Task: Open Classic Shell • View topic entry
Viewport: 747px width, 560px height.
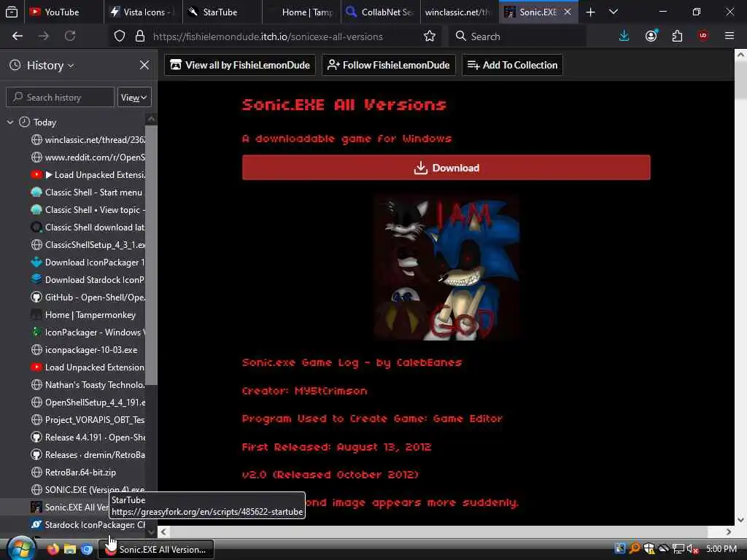Action: click(88, 210)
